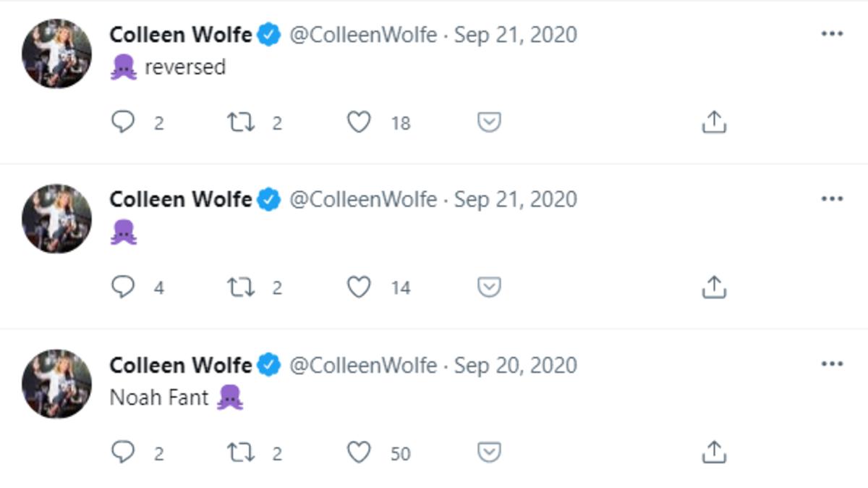Expand options menu on Noah Fant tweet

click(832, 364)
